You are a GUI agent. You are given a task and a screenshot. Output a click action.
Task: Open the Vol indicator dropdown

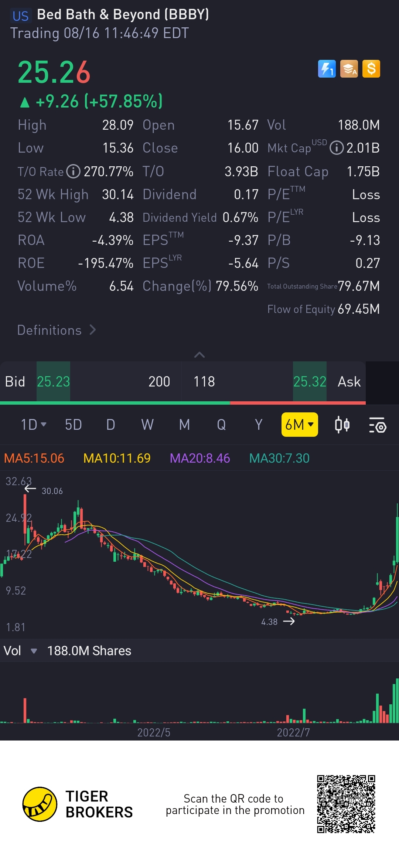20,651
